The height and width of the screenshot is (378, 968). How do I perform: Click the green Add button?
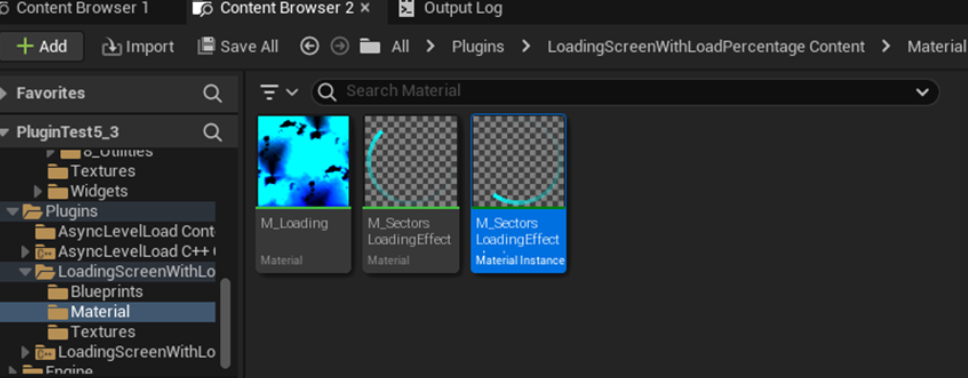[41, 47]
